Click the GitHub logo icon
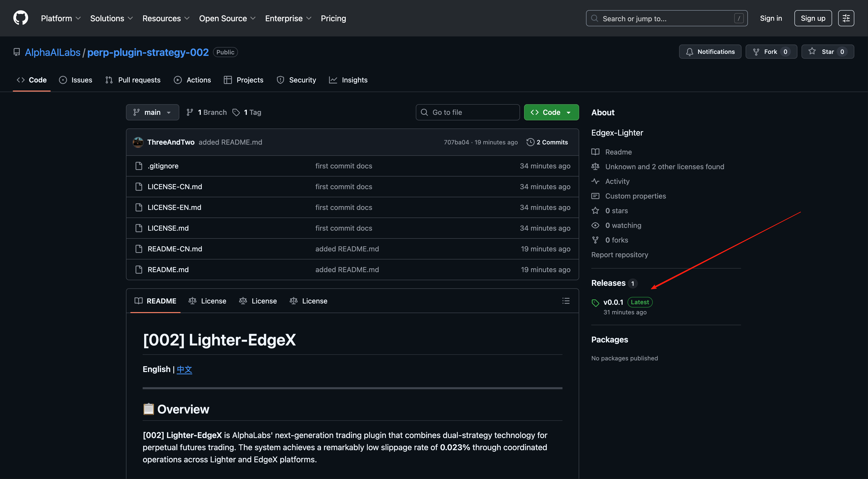Viewport: 868px width, 479px height. tap(20, 18)
